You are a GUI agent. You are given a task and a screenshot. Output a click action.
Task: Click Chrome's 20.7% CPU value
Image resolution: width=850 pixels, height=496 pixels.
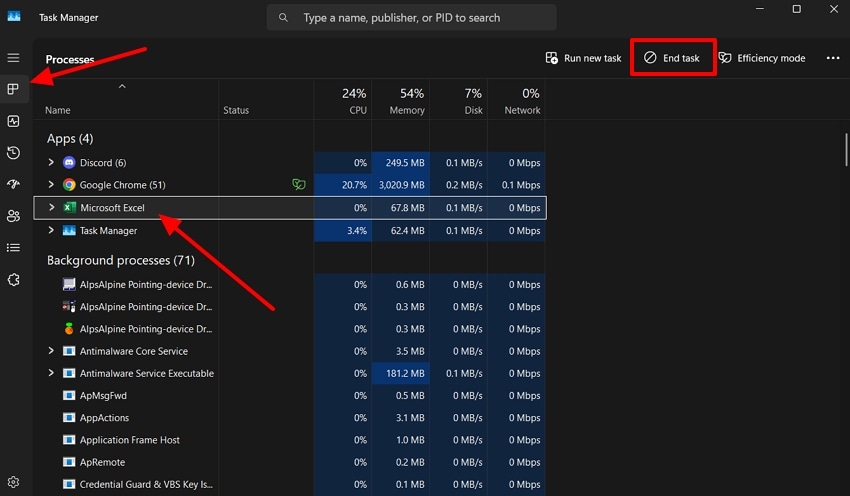pos(355,185)
